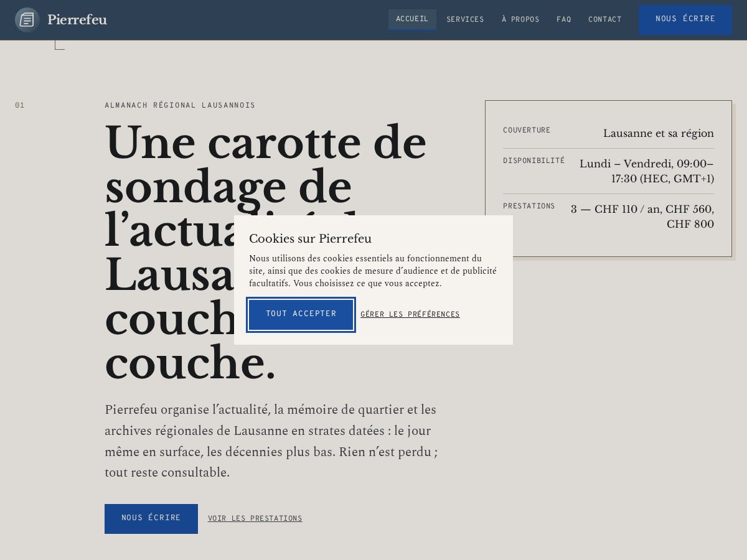Screen dimensions: 747x560
Task: Click the Lundi – Vendredi hours value
Action: (x=646, y=171)
